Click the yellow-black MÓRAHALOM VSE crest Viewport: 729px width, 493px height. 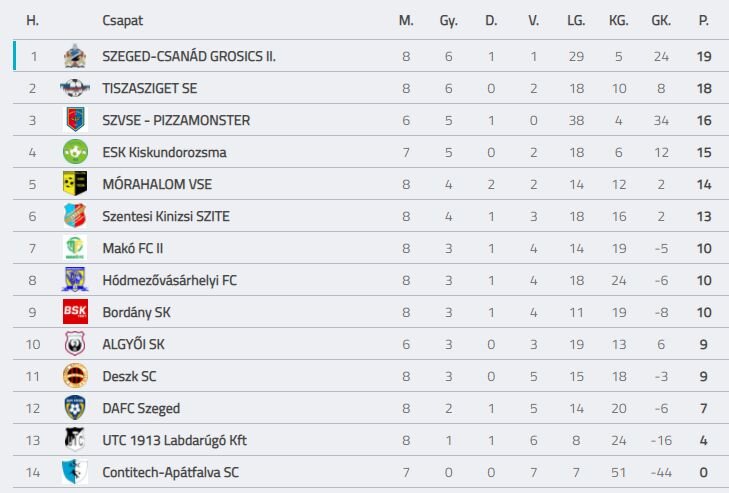pos(75,184)
